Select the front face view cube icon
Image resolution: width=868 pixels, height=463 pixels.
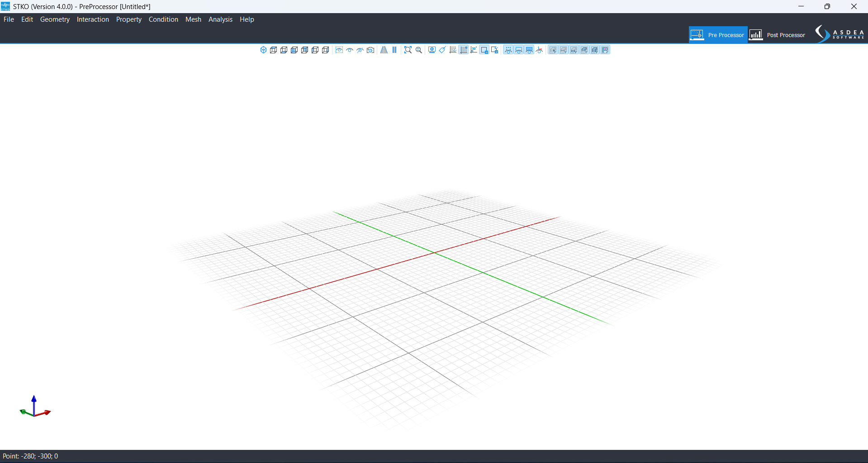[x=294, y=50]
